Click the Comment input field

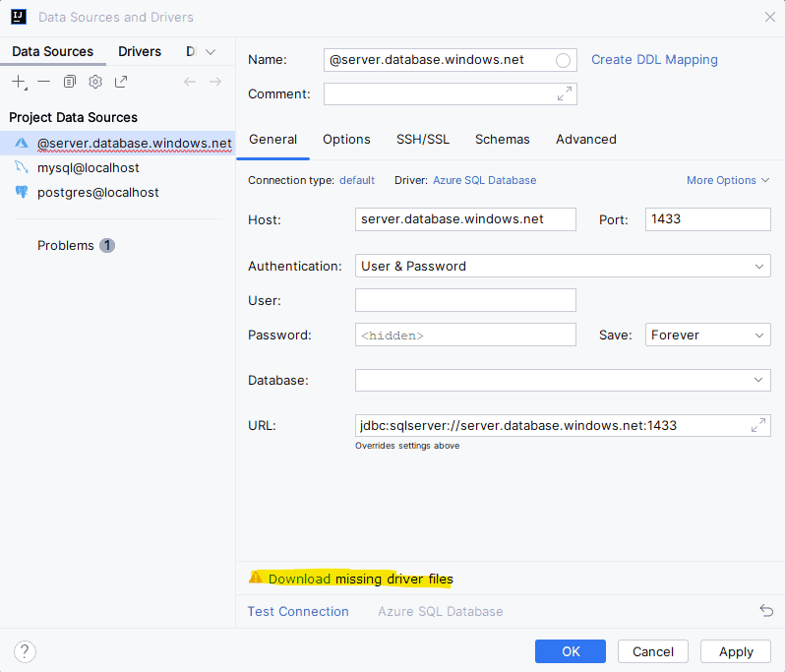tap(451, 93)
